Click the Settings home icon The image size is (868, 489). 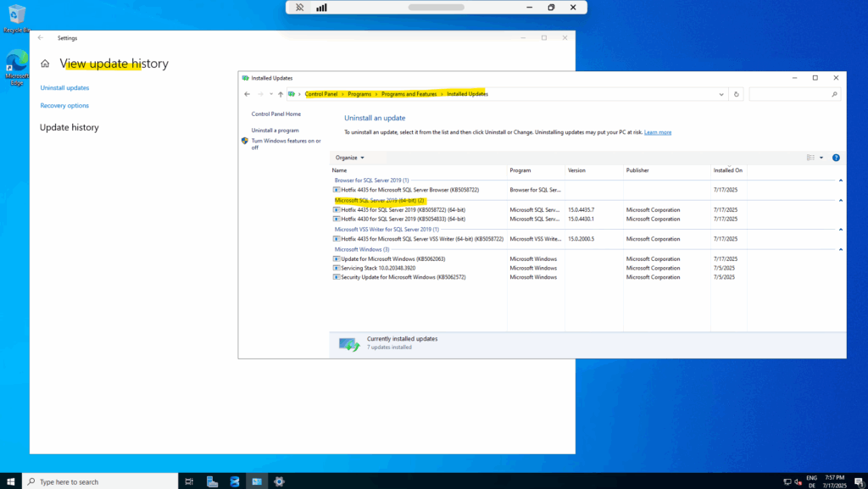coord(45,64)
